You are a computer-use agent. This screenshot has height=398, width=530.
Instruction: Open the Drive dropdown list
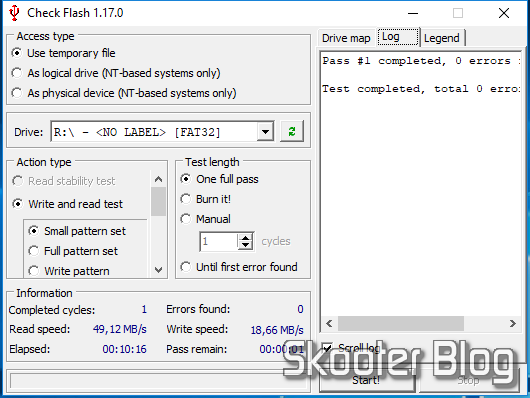(x=265, y=132)
